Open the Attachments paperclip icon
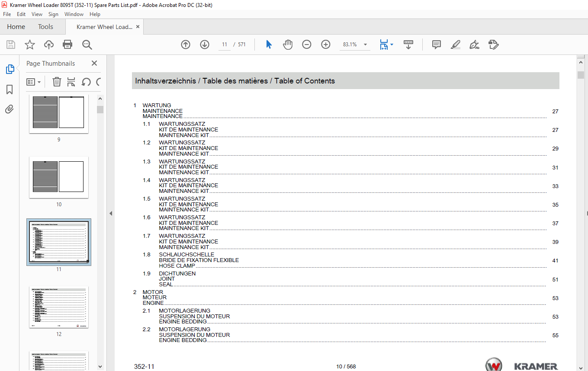Viewport: 588px width, 371px height. [10, 109]
